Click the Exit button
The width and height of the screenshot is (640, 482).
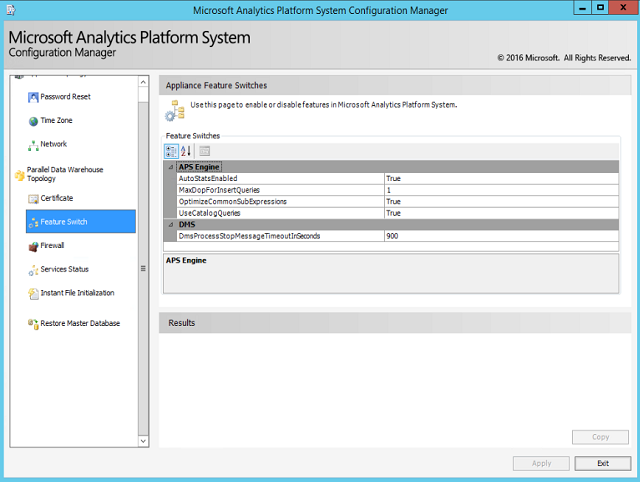coord(602,463)
